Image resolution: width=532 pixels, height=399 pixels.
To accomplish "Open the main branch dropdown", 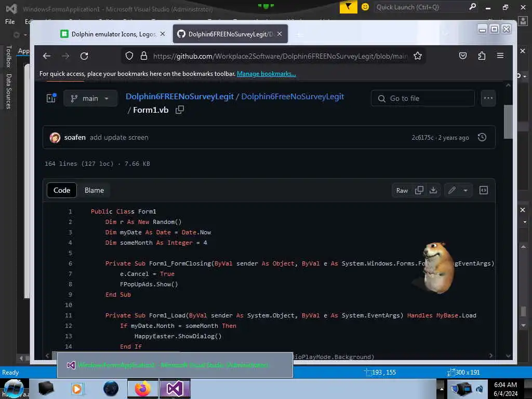I will click(90, 98).
